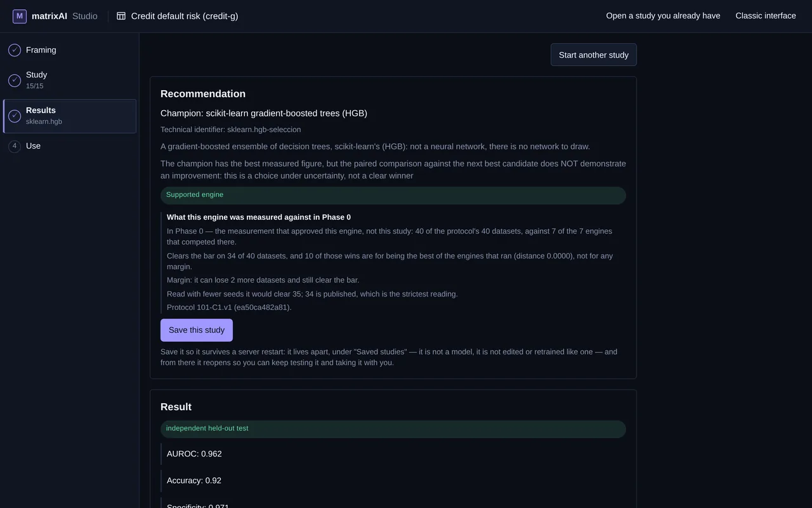Image resolution: width=812 pixels, height=508 pixels.
Task: Click the independent held-out test badge
Action: coord(393,429)
